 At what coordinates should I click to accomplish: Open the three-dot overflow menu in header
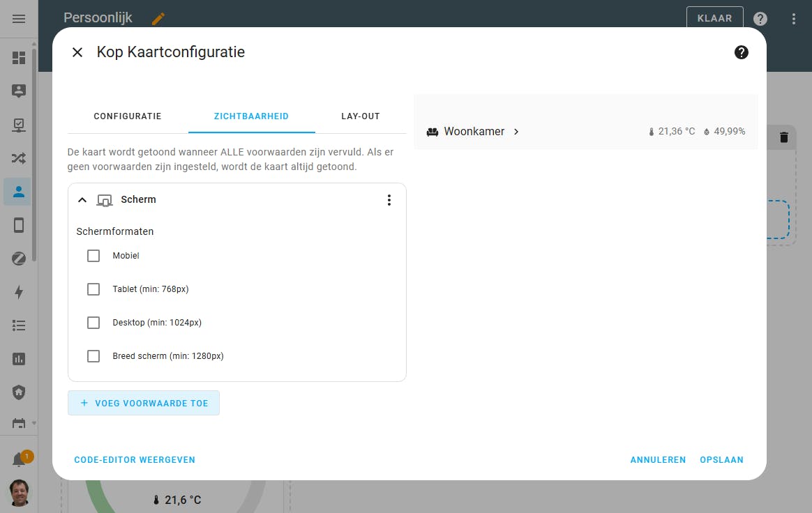(793, 19)
